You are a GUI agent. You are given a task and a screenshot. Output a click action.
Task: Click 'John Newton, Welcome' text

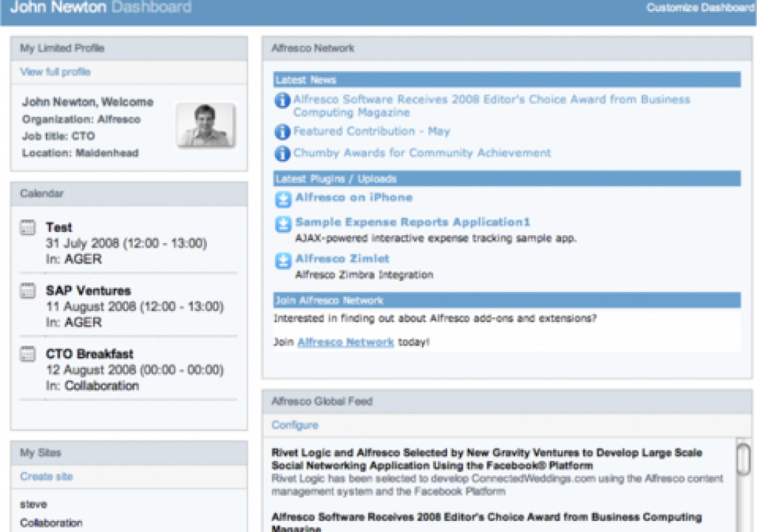click(x=87, y=102)
